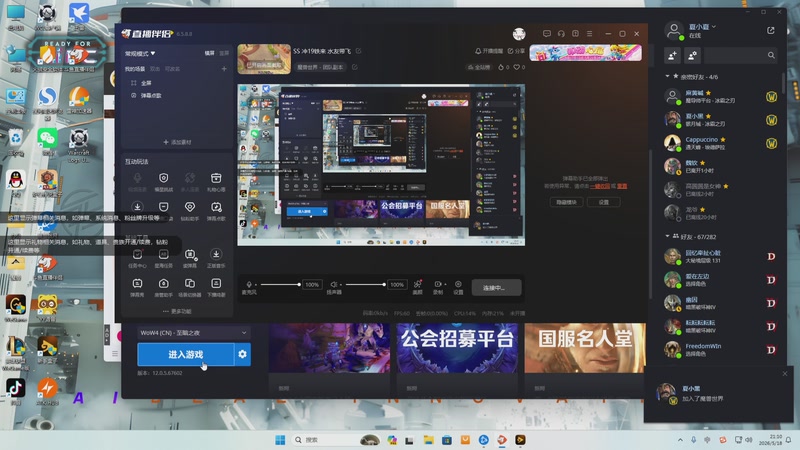Open 常规模式 mode dropdown
The height and width of the screenshot is (450, 800).
click(x=140, y=53)
